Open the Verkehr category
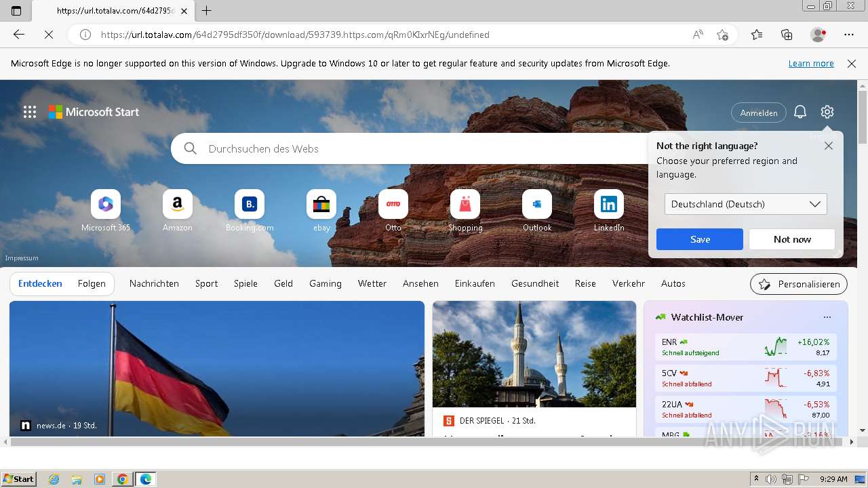Image resolution: width=868 pixels, height=488 pixels. [x=629, y=284]
